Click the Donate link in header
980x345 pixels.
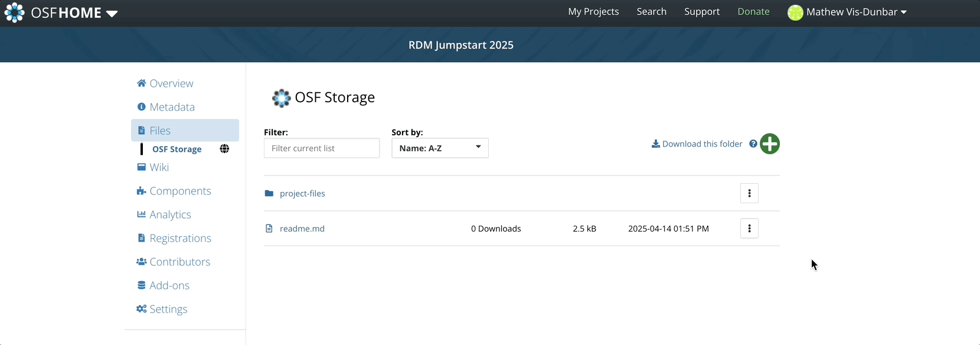tap(753, 12)
